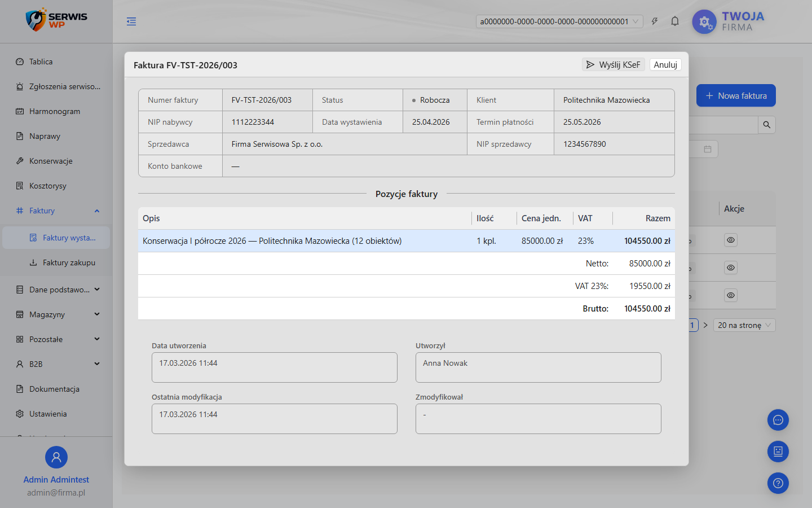Open Ustawienia in the sidebar

pyautogui.click(x=56, y=414)
